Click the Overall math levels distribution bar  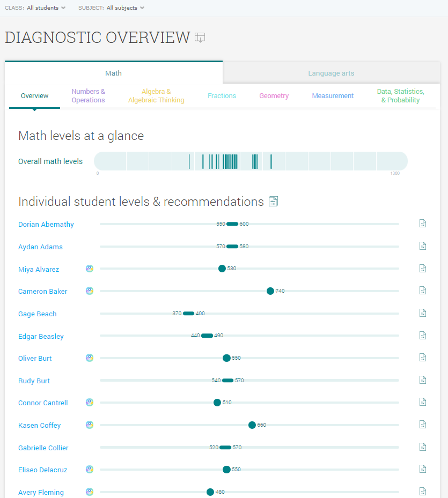pos(251,161)
